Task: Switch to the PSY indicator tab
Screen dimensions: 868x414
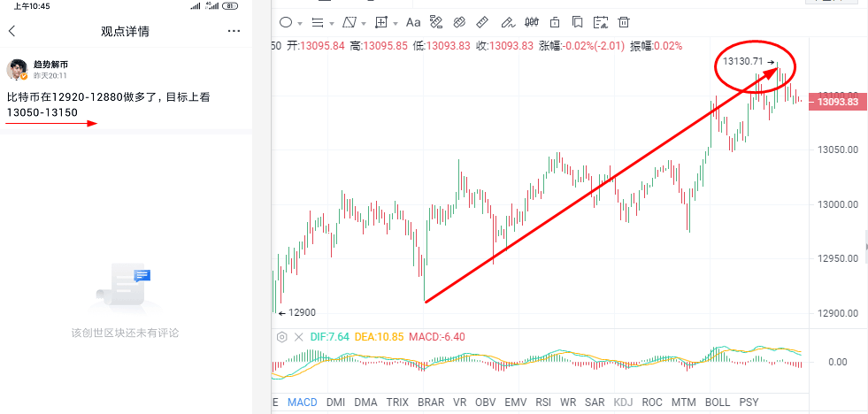Action: coord(749,402)
